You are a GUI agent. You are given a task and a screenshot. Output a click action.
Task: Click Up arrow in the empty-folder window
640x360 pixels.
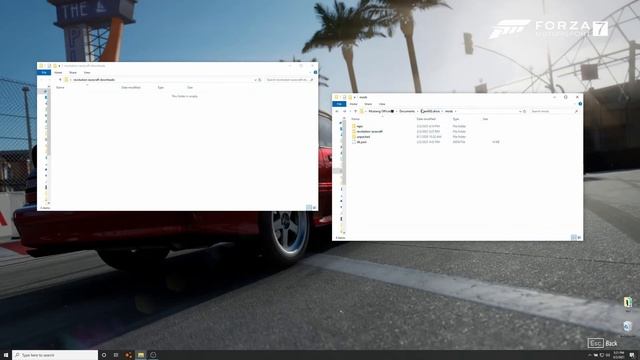pos(60,80)
